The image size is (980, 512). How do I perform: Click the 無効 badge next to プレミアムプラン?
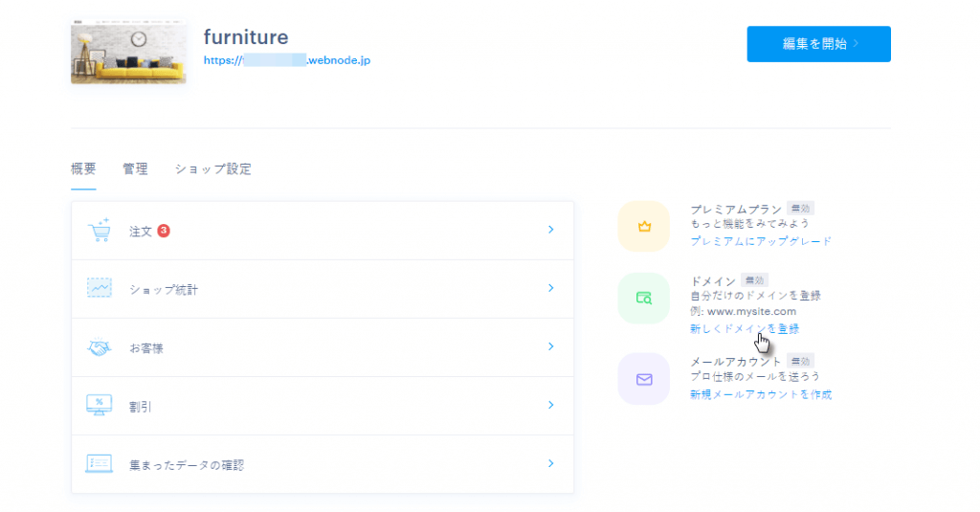pos(801,209)
